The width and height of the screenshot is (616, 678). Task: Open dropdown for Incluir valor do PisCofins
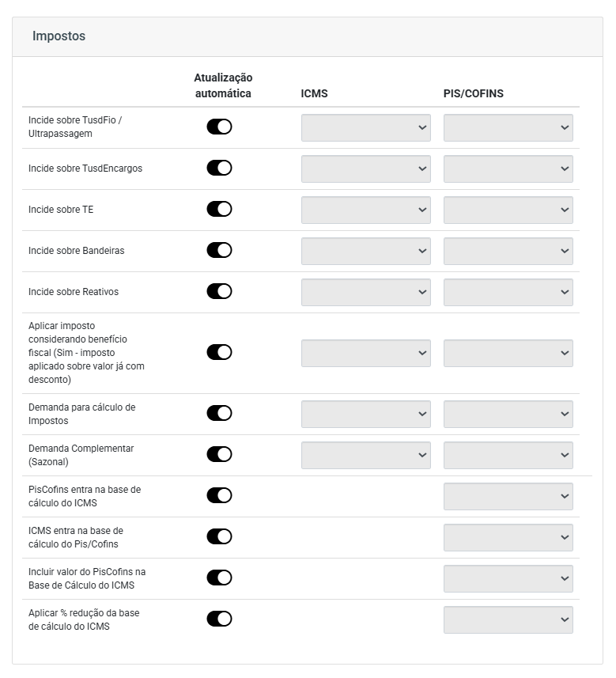pyautogui.click(x=508, y=578)
